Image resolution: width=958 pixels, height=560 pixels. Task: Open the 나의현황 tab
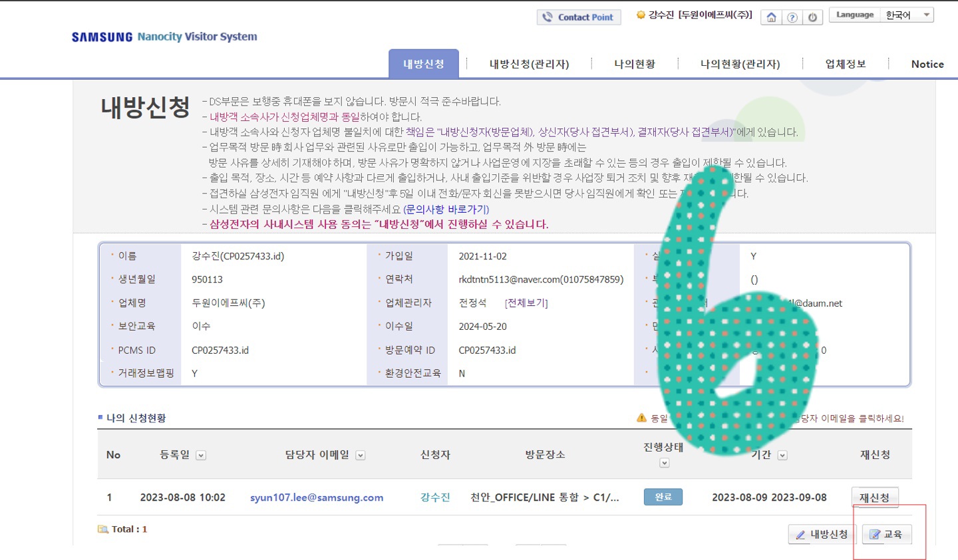(x=635, y=64)
